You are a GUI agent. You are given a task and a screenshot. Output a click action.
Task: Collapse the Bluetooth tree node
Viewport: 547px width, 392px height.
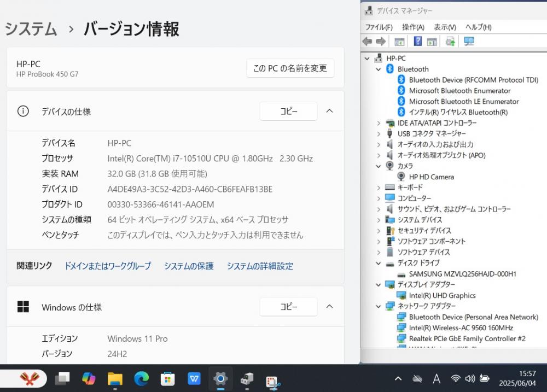pos(379,69)
